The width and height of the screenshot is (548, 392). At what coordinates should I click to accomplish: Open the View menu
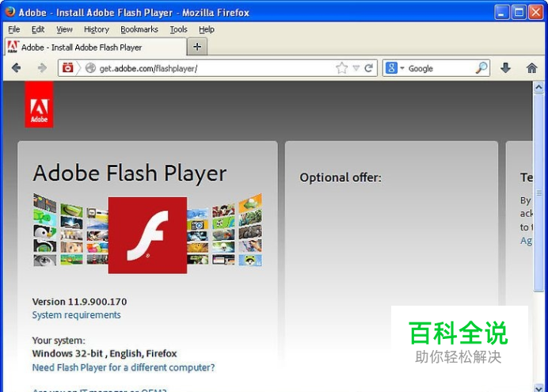64,29
